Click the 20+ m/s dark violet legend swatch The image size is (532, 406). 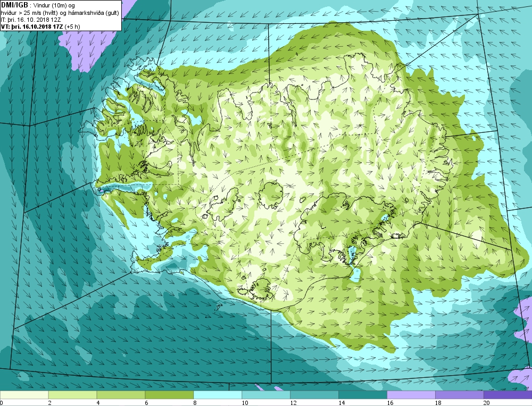point(508,395)
